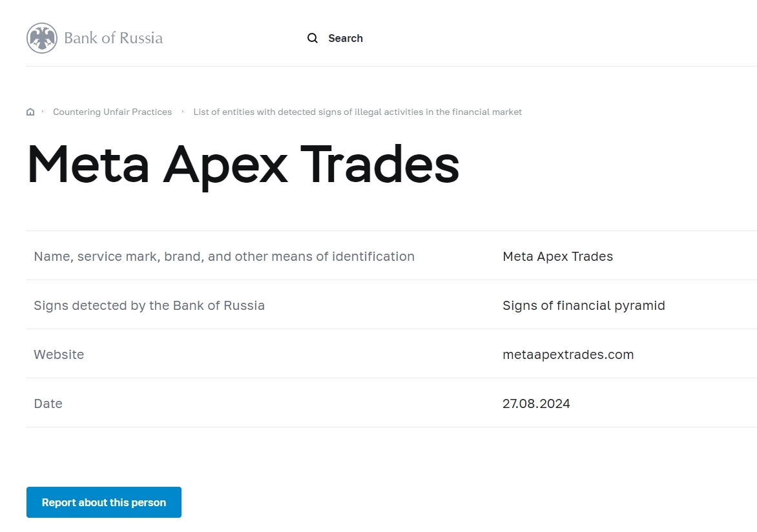Click the breadcrumb arrow after Countering Unfair Practices
This screenshot has height=532, width=757.
coord(183,112)
